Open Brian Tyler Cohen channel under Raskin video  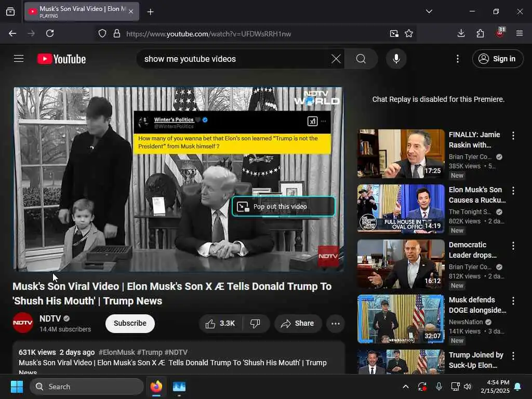point(470,157)
